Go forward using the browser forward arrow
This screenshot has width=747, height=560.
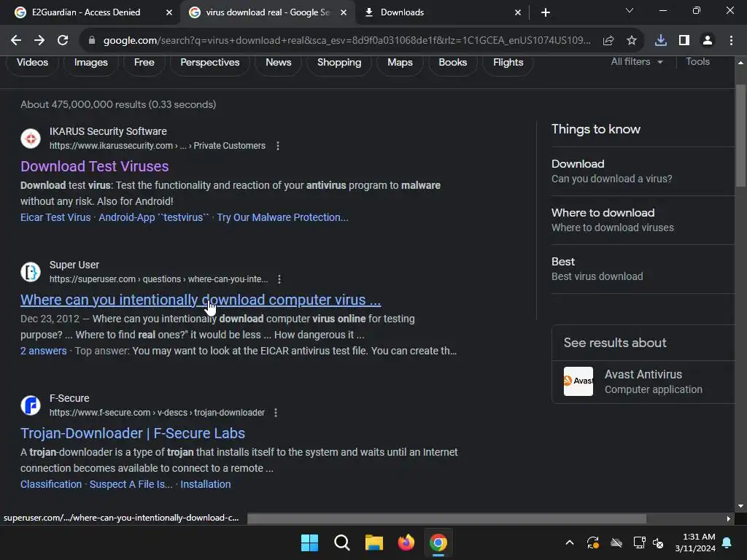tap(39, 41)
